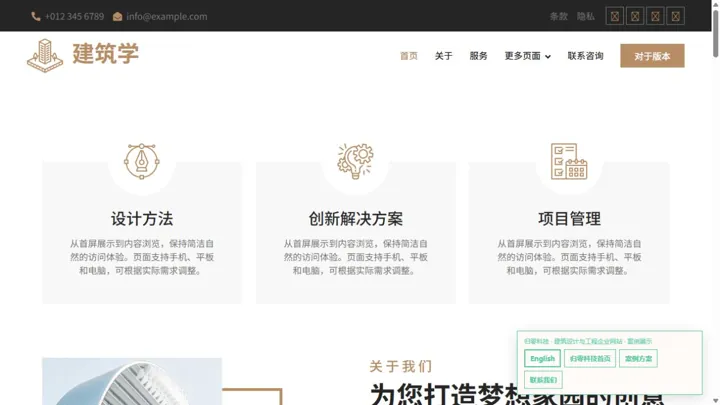
Task: Expand the 更多页面 dropdown chevron
Action: pyautogui.click(x=548, y=56)
